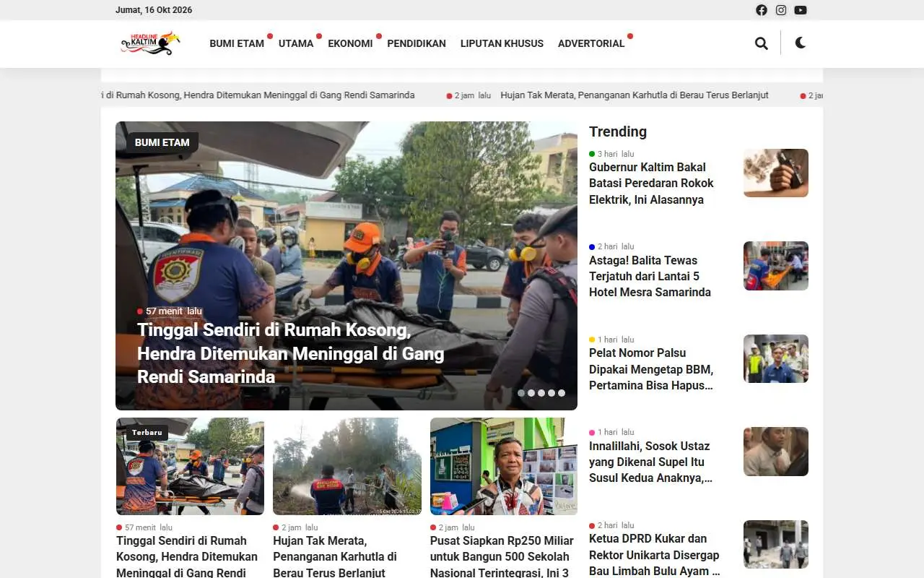Open the Ekonomi menu

click(x=350, y=43)
